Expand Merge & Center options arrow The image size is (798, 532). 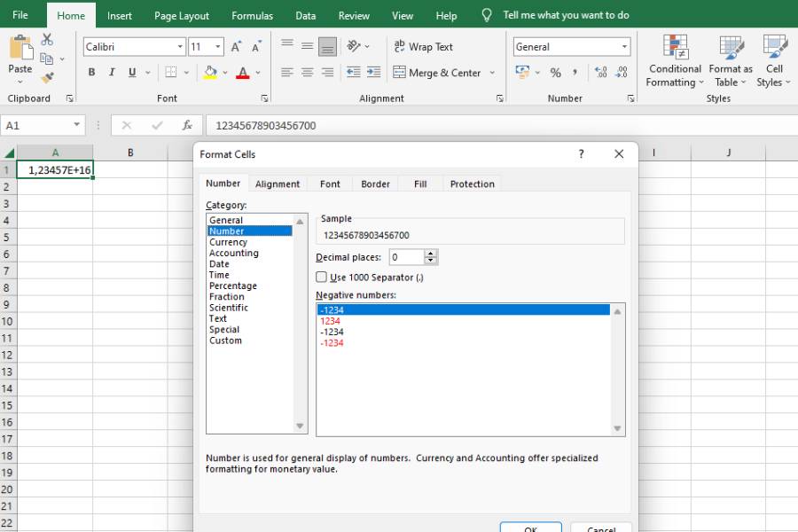[x=492, y=73]
